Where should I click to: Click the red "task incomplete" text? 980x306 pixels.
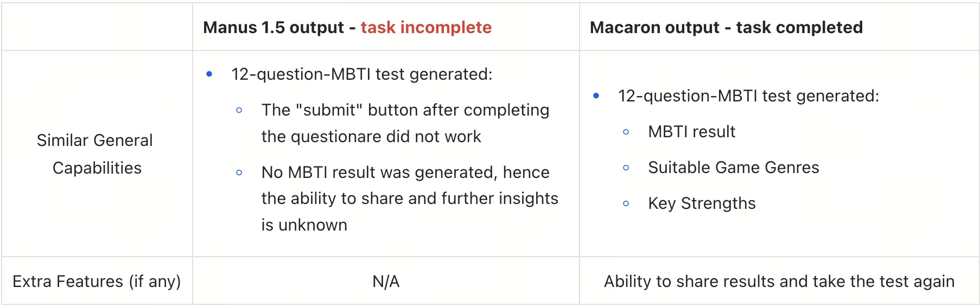pyautogui.click(x=426, y=28)
